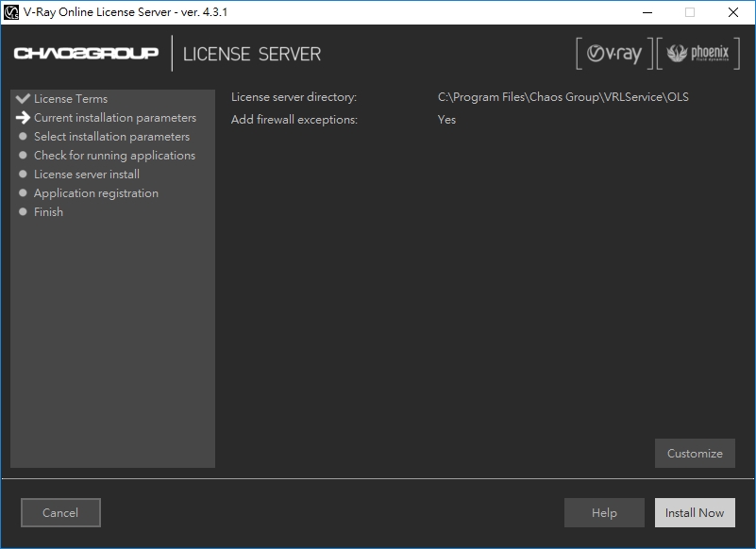This screenshot has height=549, width=756.
Task: Select Application registration step
Action: (x=96, y=193)
